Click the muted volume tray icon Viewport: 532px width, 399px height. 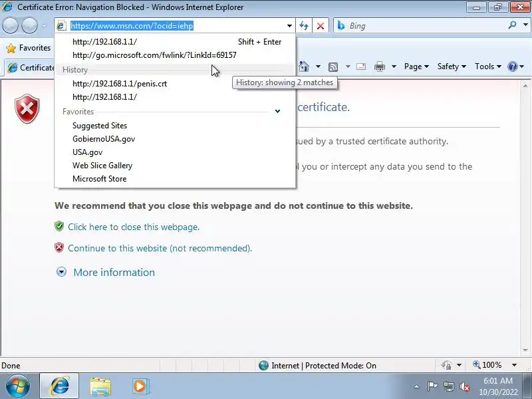[x=465, y=386]
